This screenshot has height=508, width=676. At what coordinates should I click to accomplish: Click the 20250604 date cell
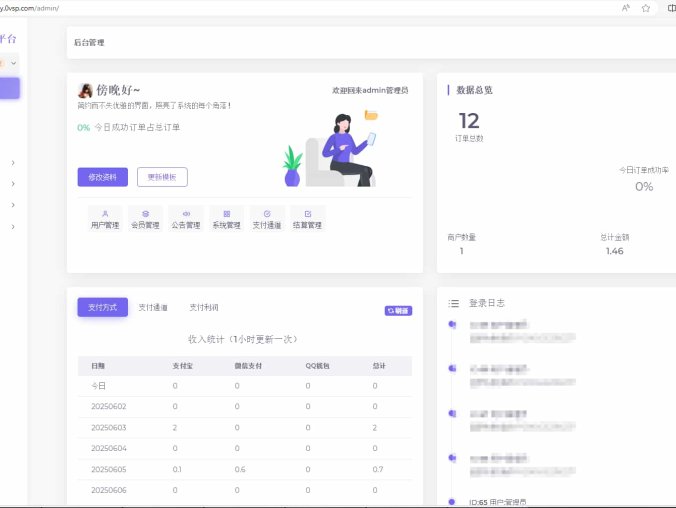coord(109,448)
